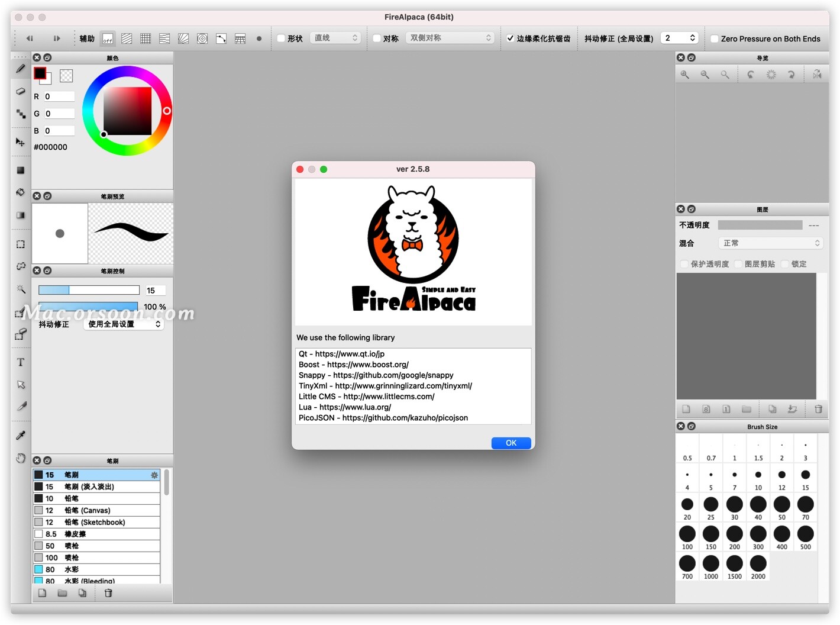The image size is (840, 625).
Task: Toggle the 对称 checkbox
Action: tap(377, 38)
